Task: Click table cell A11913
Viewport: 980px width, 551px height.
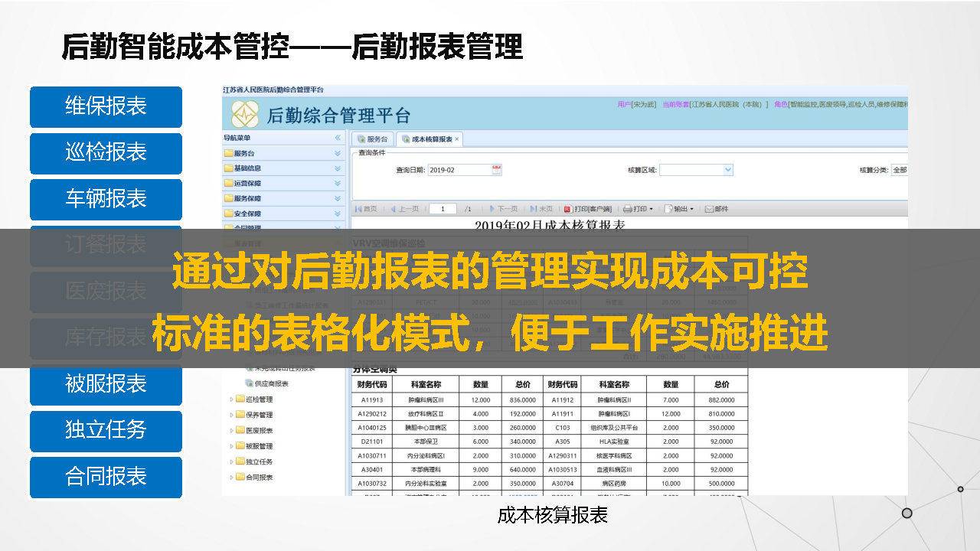Action: tap(371, 399)
